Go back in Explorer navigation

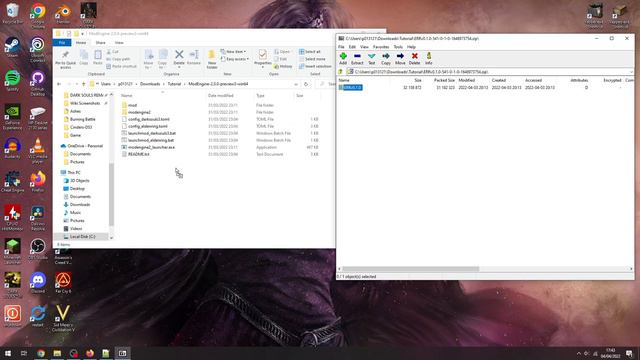(59, 84)
